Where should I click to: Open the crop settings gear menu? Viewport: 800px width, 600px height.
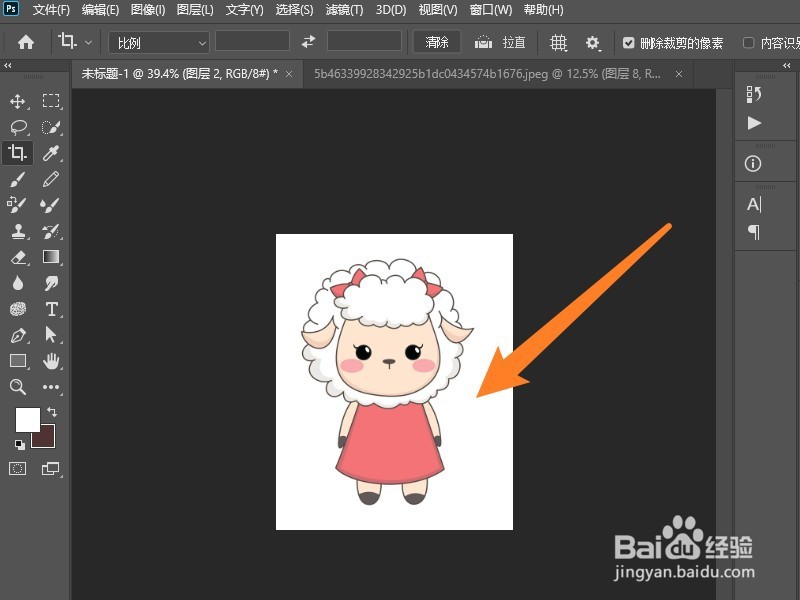592,43
